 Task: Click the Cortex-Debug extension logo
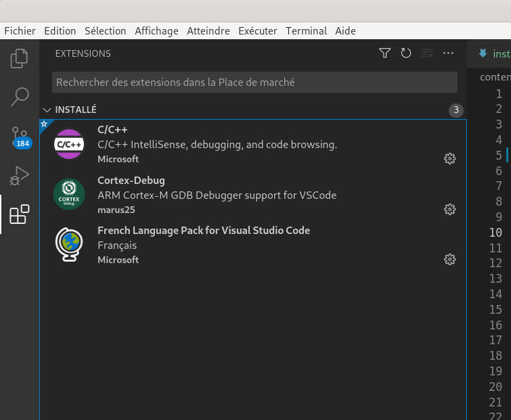pos(69,194)
